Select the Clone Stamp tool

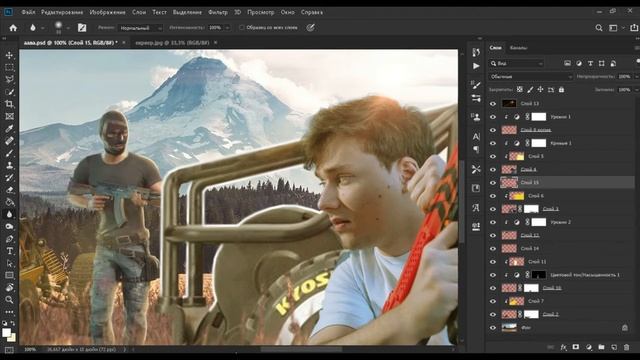coord(9,165)
